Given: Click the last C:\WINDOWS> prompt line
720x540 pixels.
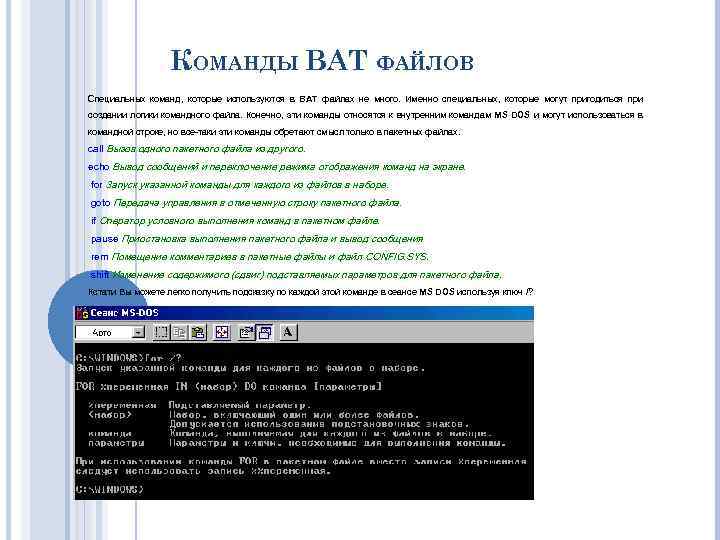Looking at the screenshot, I should click(x=110, y=489).
